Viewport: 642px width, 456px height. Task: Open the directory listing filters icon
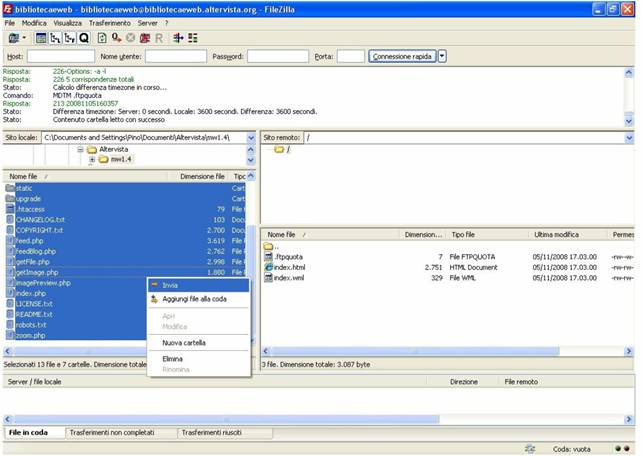178,38
